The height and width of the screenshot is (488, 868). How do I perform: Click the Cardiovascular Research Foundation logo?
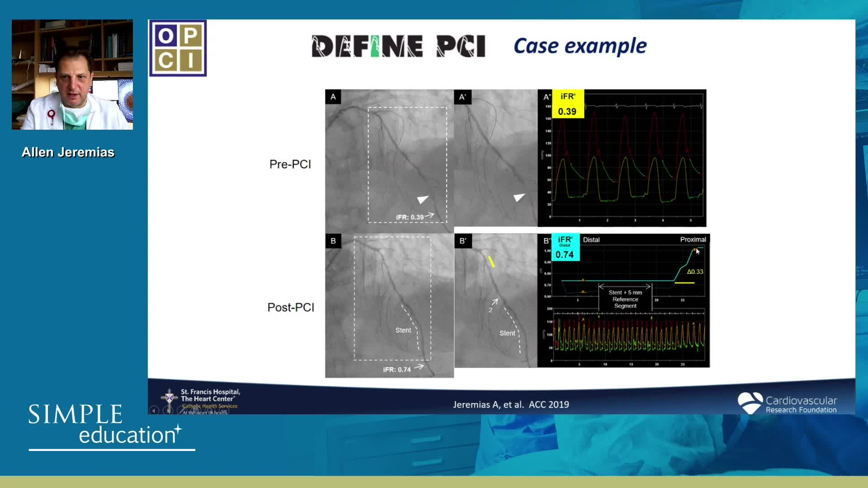pos(787,404)
